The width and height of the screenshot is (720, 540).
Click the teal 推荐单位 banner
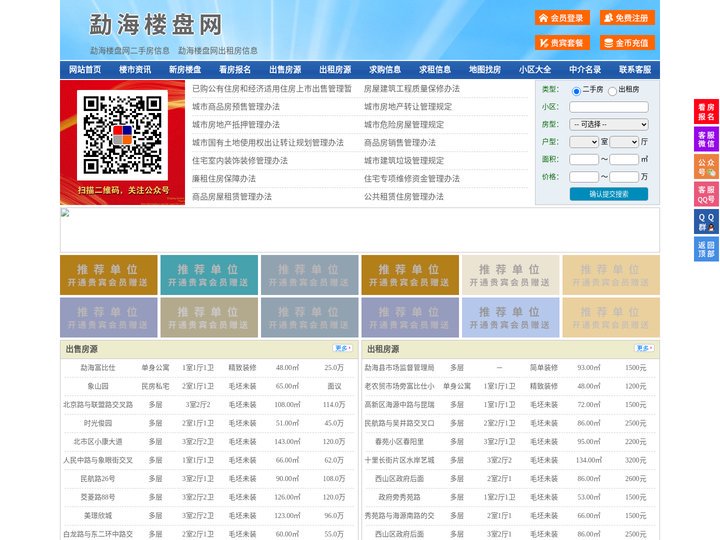209,275
